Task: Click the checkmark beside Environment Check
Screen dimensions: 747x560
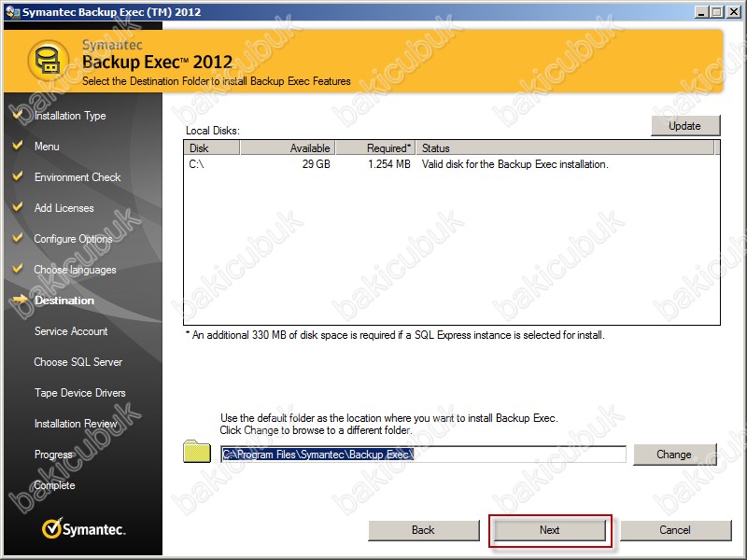Action: tap(18, 176)
